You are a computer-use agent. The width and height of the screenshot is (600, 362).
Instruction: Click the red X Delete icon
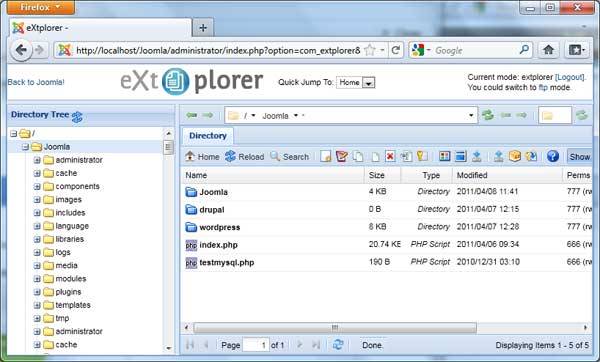pyautogui.click(x=390, y=156)
